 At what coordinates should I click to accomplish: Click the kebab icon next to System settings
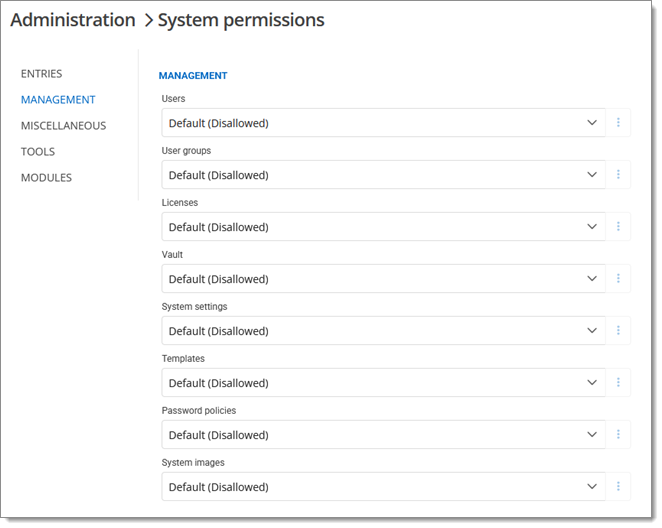(x=618, y=331)
